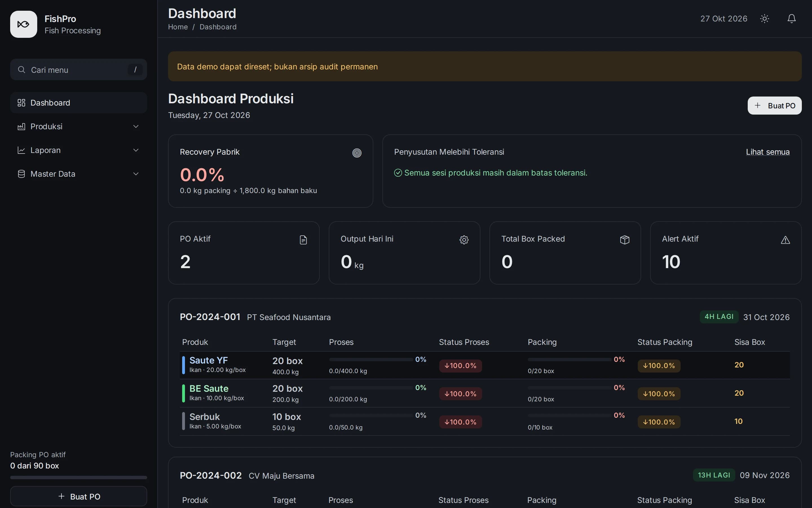Image resolution: width=812 pixels, height=508 pixels.
Task: Click the Packing PO aktif progress bar
Action: click(x=78, y=478)
